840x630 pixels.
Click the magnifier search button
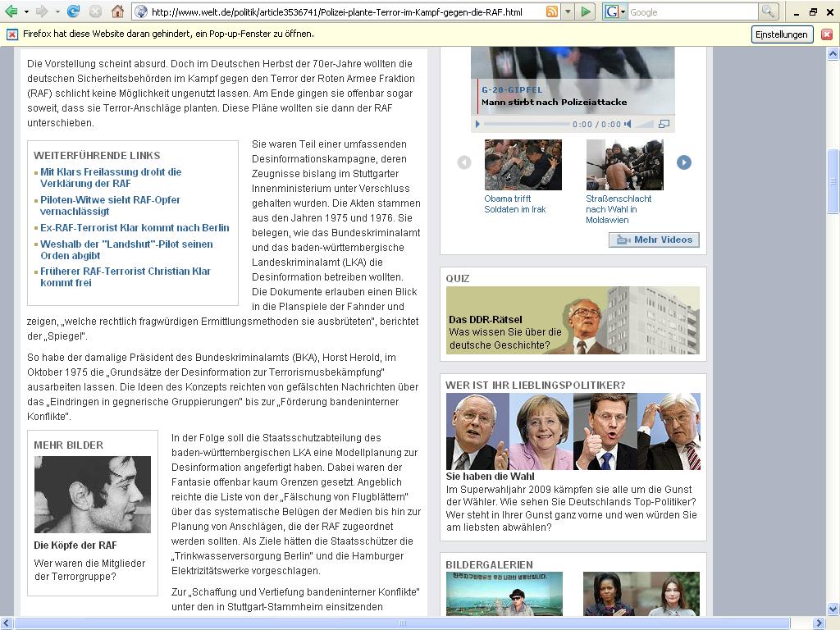(768, 11)
